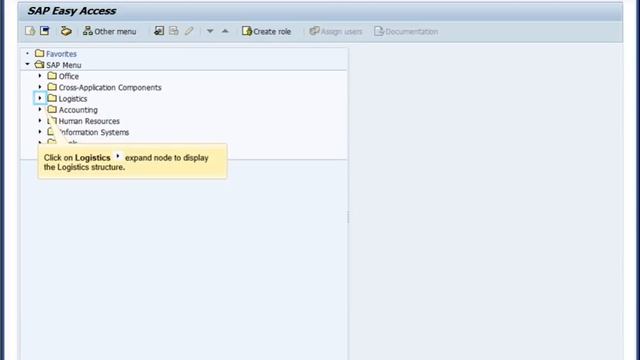Click the Create role button
This screenshot has height=360, width=640.
tap(266, 31)
